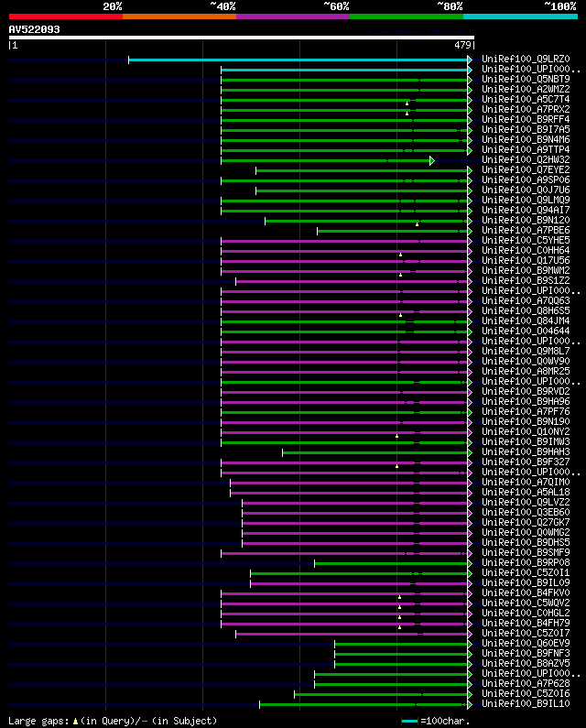Select the UniRef100_B9HA96 label
The image size is (586, 728).
pos(526,401)
